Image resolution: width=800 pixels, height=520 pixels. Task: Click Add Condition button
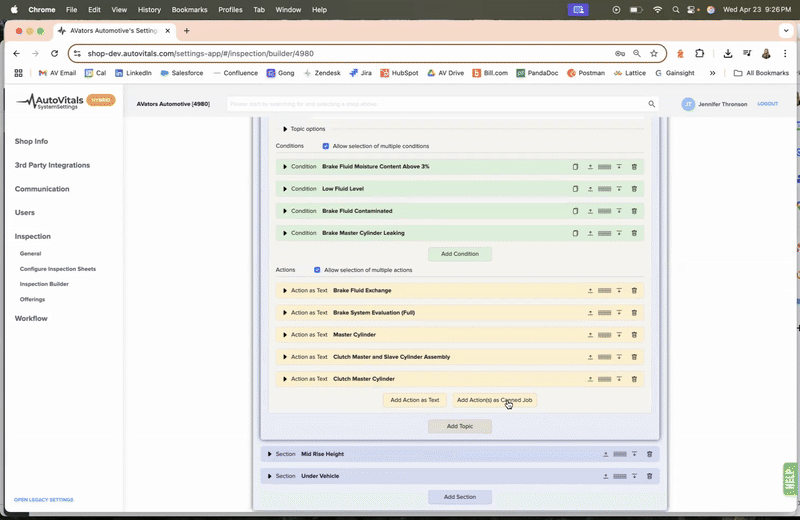[x=460, y=254]
